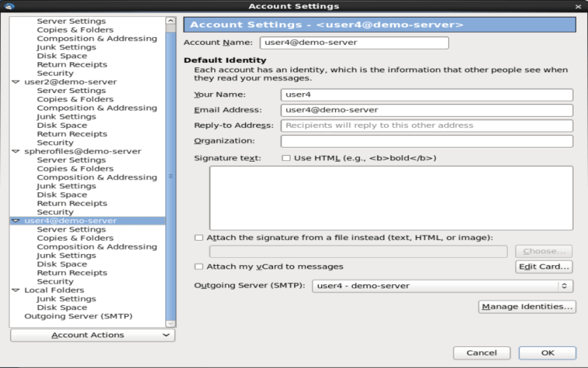Close the Account Settings dialog window
The image size is (588, 368).
578,6
